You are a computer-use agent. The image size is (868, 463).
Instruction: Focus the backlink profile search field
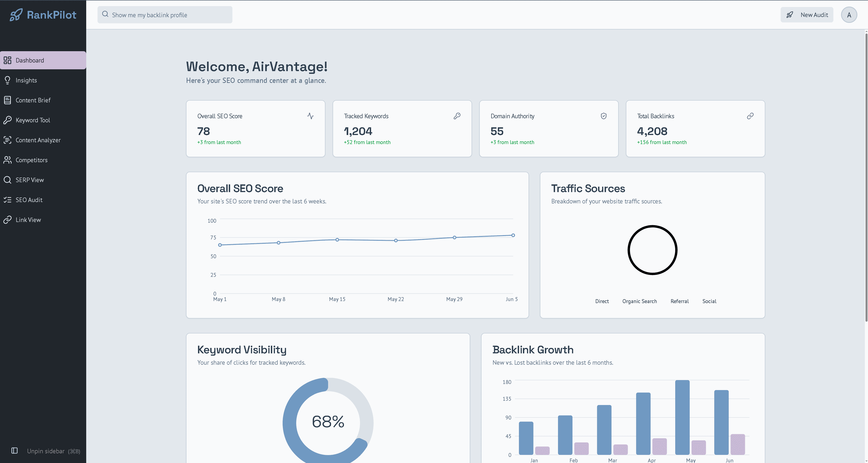[x=165, y=15]
